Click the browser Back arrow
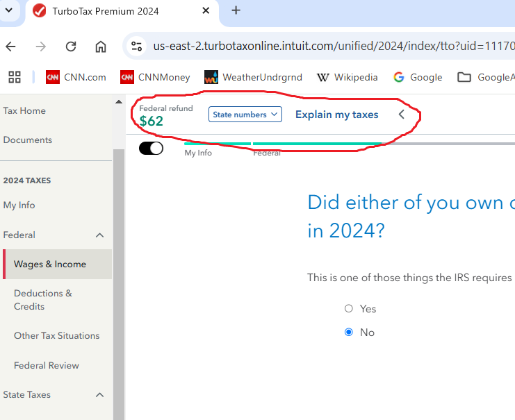The height and width of the screenshot is (420, 515). [x=10, y=47]
